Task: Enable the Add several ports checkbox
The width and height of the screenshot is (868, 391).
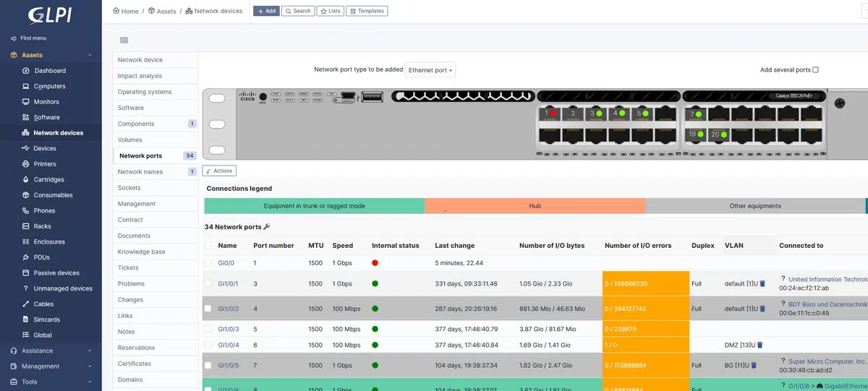Action: click(816, 70)
